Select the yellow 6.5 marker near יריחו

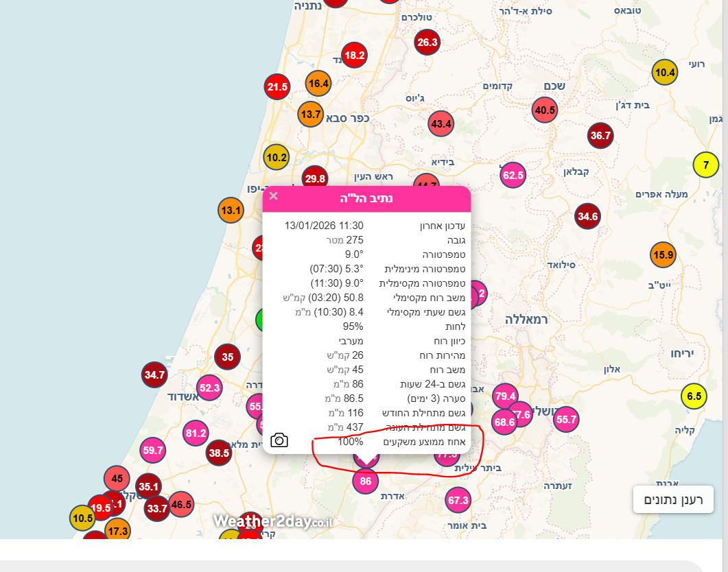[694, 396]
